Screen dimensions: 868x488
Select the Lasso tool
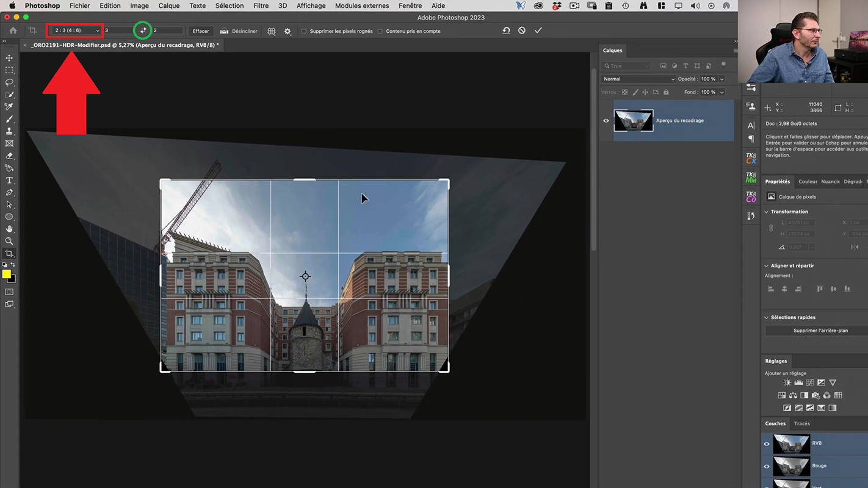click(x=9, y=82)
